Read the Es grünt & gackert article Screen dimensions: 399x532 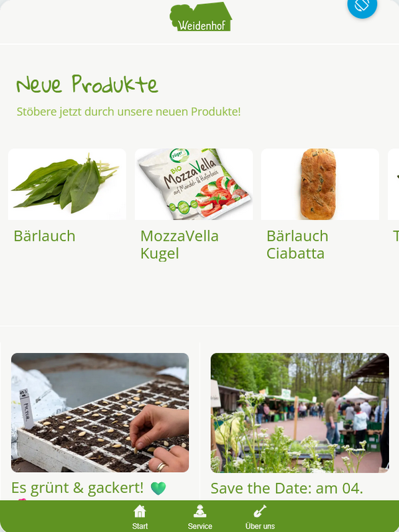77,488
